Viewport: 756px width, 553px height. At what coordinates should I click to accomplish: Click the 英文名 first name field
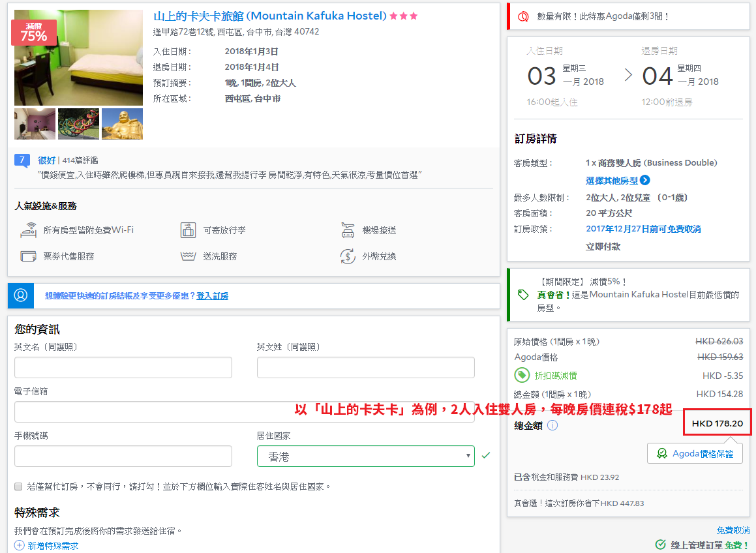point(123,367)
